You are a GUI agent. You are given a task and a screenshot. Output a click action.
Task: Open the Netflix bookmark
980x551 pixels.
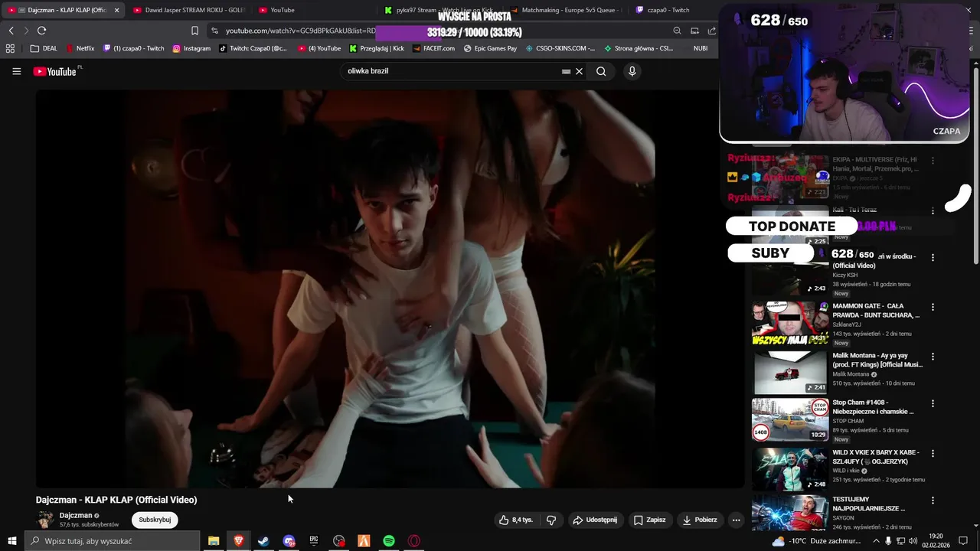(80, 48)
